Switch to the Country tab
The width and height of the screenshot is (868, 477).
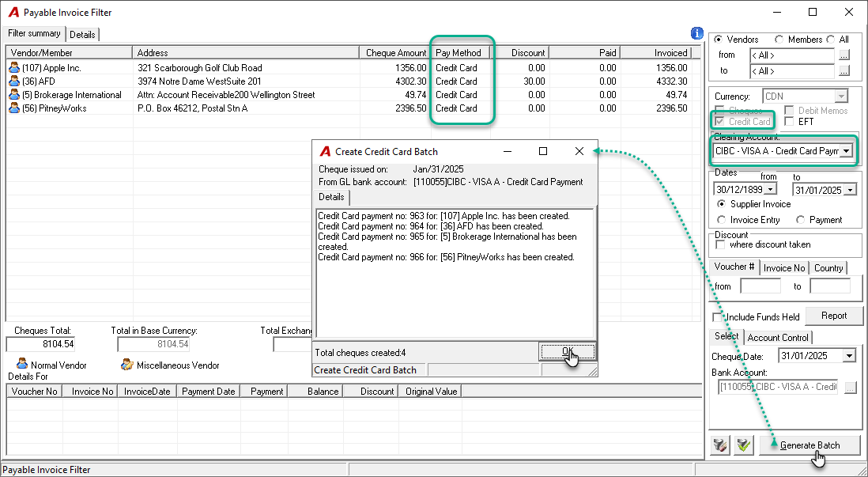[x=828, y=268]
